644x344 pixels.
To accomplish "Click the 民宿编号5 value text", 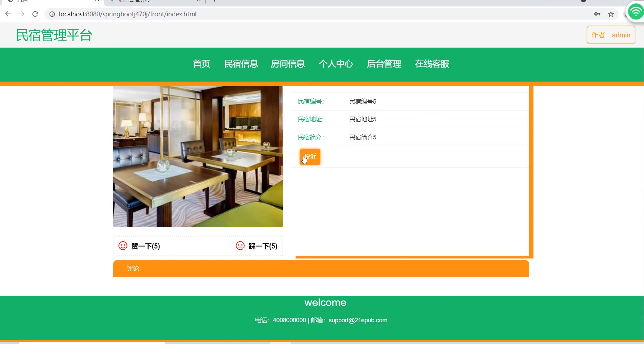I will click(363, 102).
